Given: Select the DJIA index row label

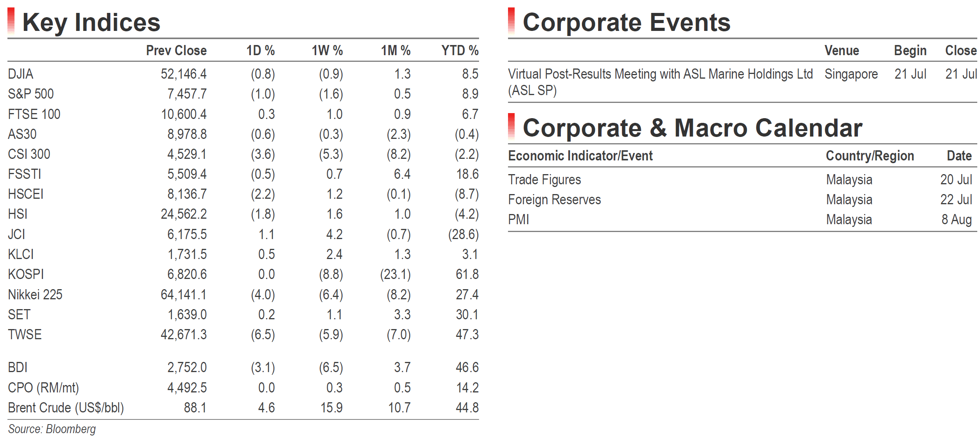Looking at the screenshot, I should click(x=21, y=74).
